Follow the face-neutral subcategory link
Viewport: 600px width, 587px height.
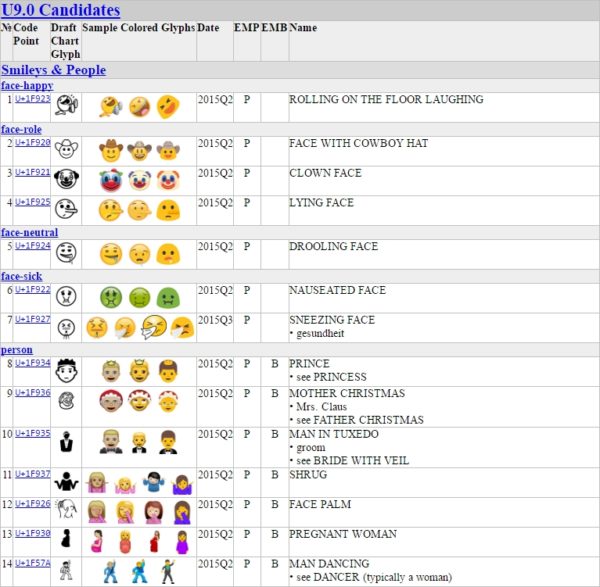pyautogui.click(x=29, y=232)
